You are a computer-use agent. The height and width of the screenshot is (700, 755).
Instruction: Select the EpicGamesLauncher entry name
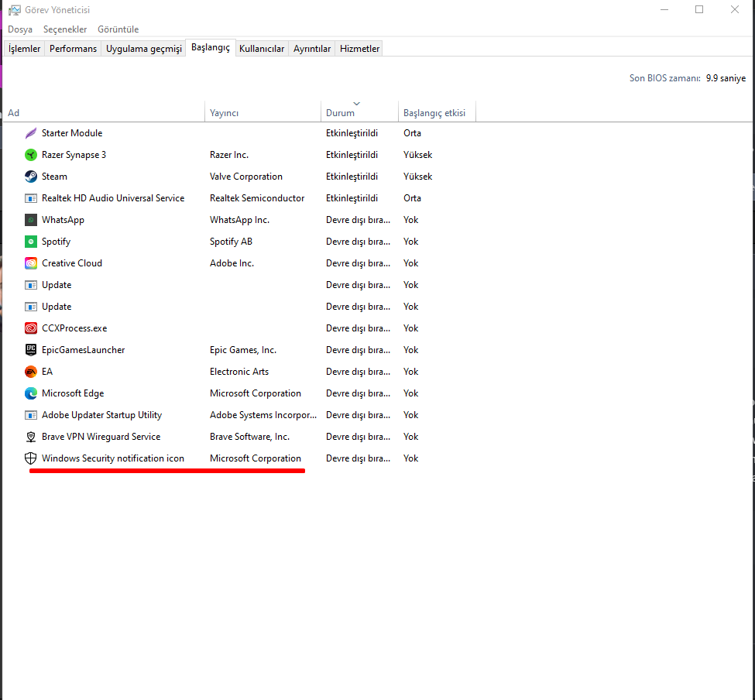click(x=84, y=350)
